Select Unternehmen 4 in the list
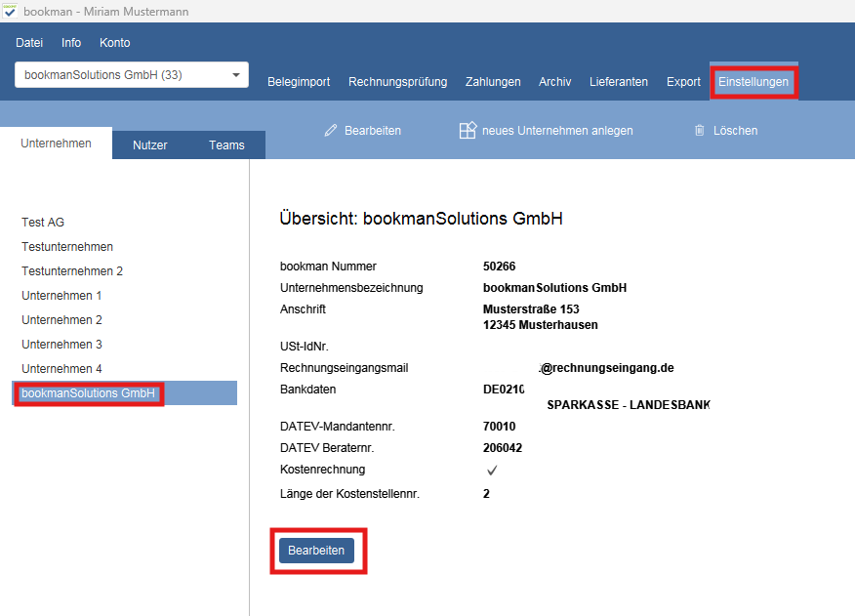Image resolution: width=855 pixels, height=616 pixels. [x=61, y=369]
